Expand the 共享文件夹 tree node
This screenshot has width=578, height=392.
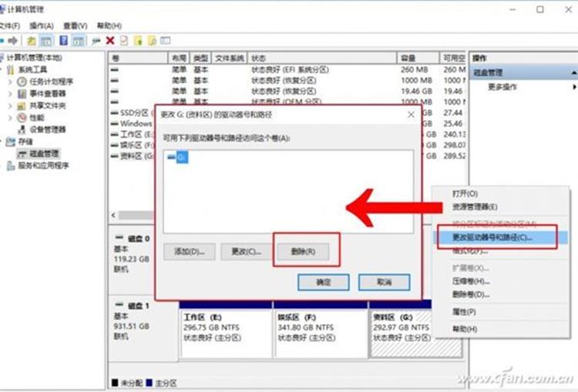[x=11, y=106]
